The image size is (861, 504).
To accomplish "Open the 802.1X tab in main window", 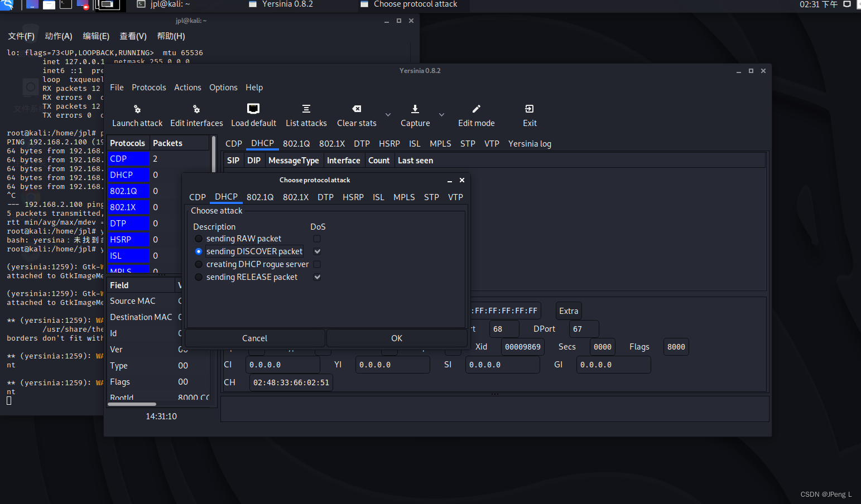I will tap(332, 144).
